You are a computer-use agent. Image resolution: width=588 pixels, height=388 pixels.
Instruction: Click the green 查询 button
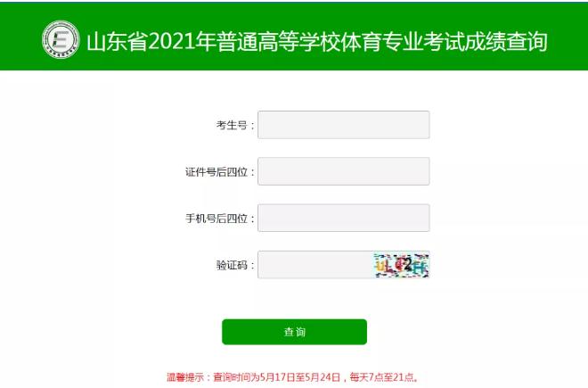click(294, 332)
